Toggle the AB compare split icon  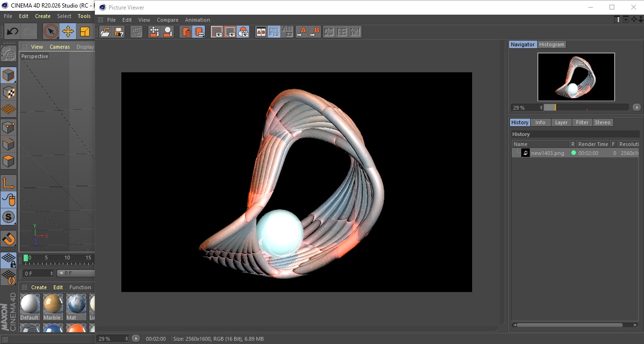click(x=261, y=32)
